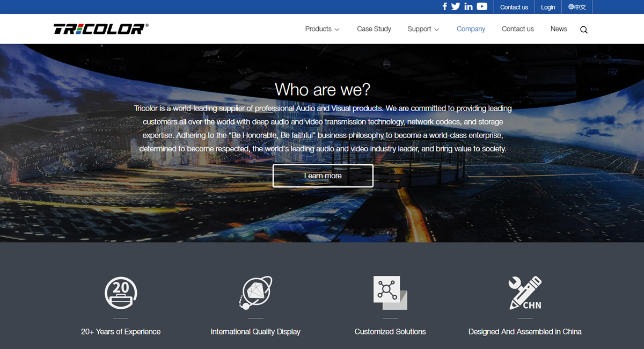The image size is (644, 349).
Task: Go to News in navigation bar
Action: (x=559, y=29)
